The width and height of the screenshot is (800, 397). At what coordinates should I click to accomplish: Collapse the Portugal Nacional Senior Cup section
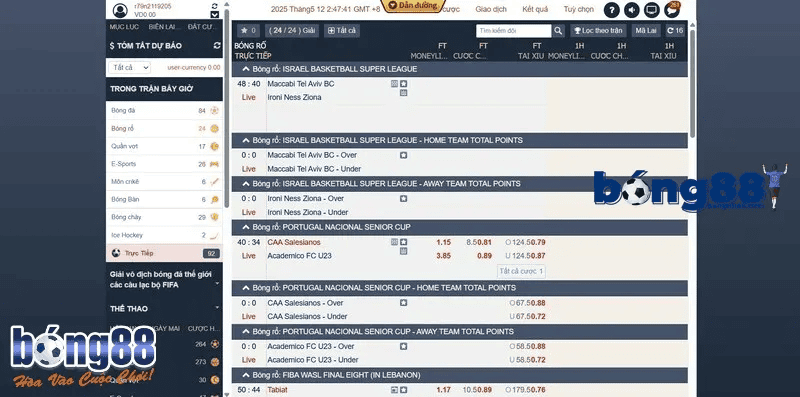[x=246, y=227]
